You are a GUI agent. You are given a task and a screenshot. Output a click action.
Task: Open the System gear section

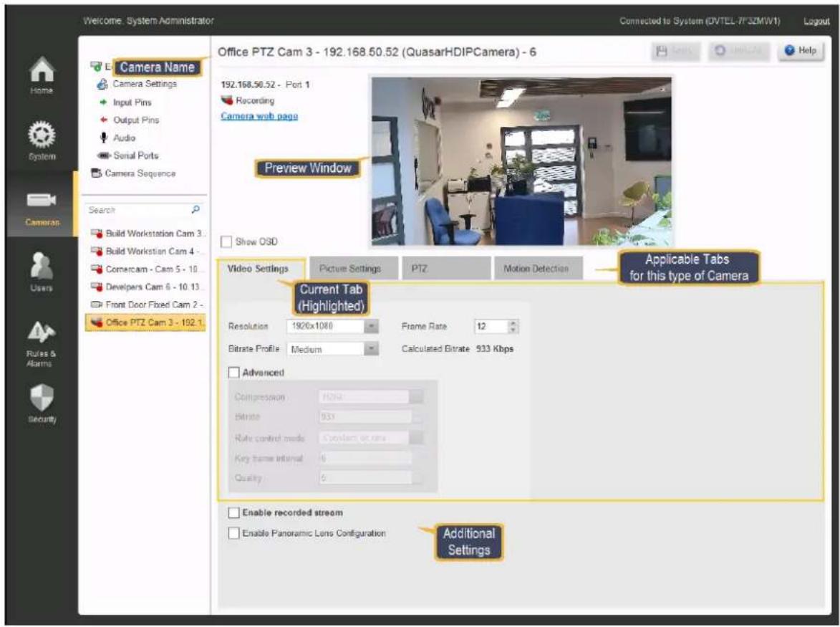coord(42,141)
